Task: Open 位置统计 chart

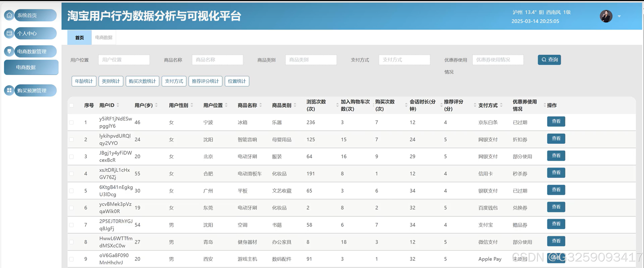Action: click(x=237, y=81)
